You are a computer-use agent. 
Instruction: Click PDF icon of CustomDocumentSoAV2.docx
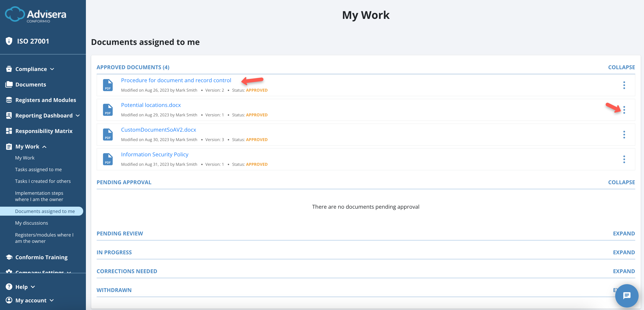(108, 134)
